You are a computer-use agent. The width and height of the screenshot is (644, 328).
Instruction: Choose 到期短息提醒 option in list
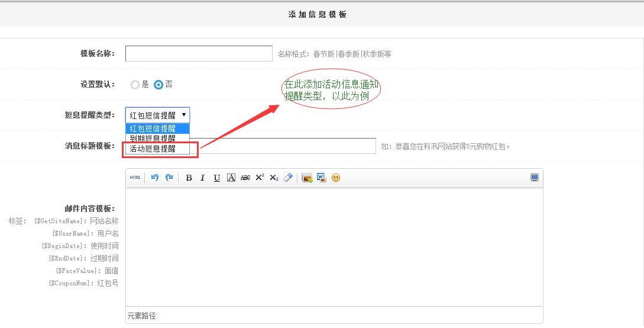pos(158,139)
